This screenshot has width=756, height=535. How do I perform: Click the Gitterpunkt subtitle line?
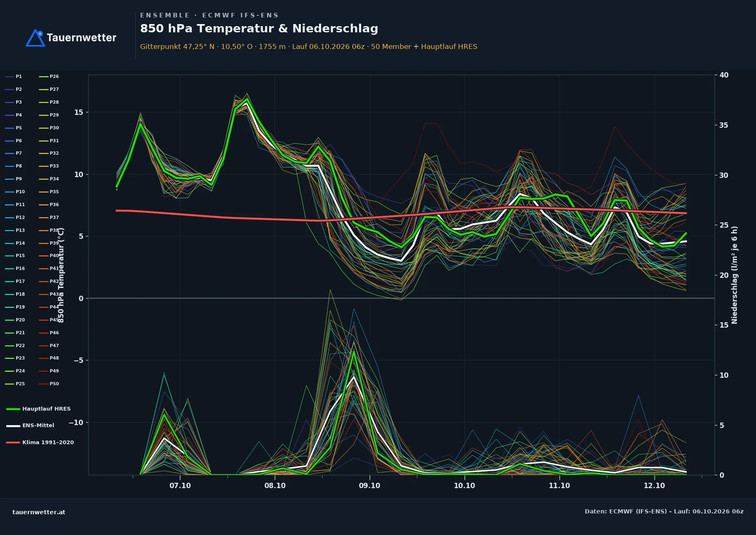tap(309, 47)
